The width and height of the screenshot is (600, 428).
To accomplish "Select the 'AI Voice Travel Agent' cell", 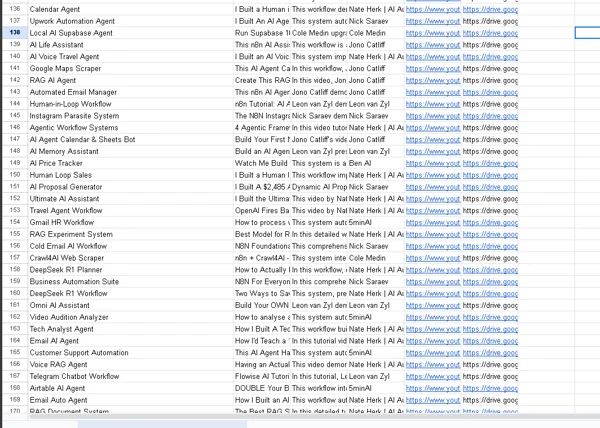I will pyautogui.click(x=131, y=57).
